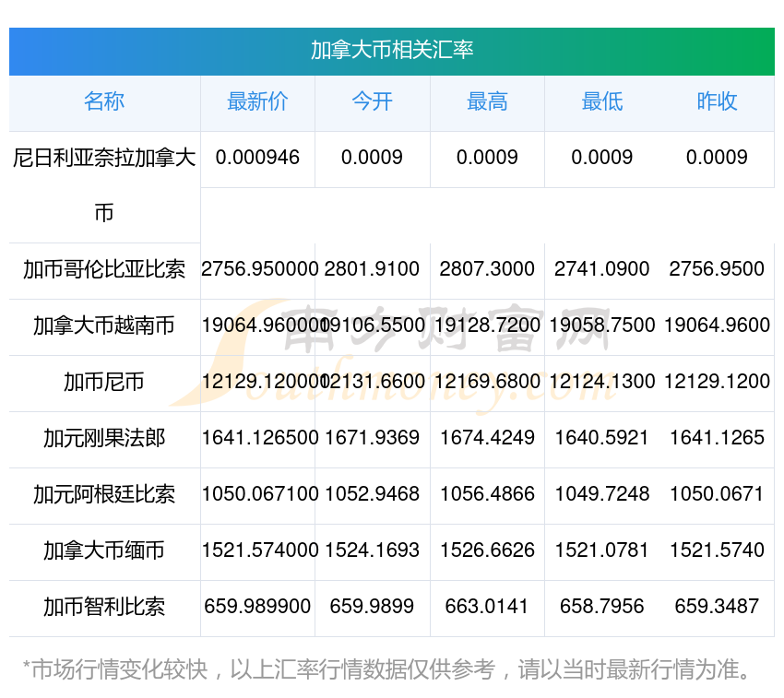Select the 加元阿根廷比索 currency pair
This screenshot has height=698, width=784.
click(104, 494)
